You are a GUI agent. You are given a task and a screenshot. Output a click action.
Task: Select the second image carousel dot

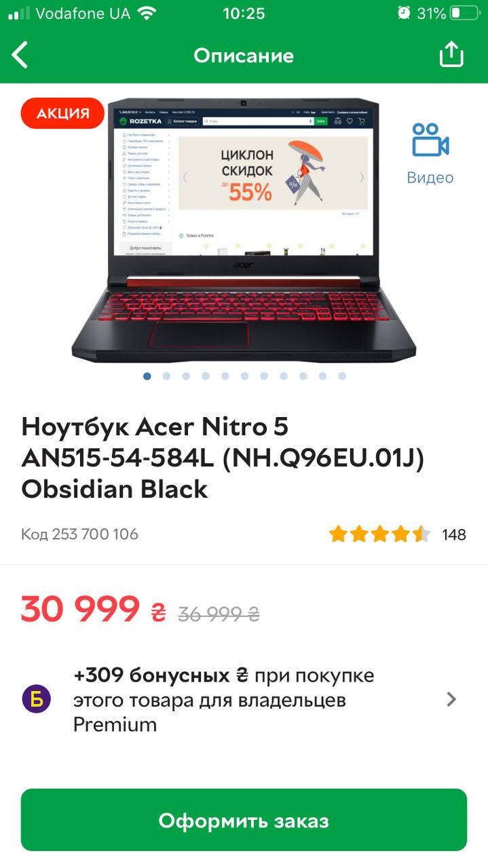click(166, 376)
